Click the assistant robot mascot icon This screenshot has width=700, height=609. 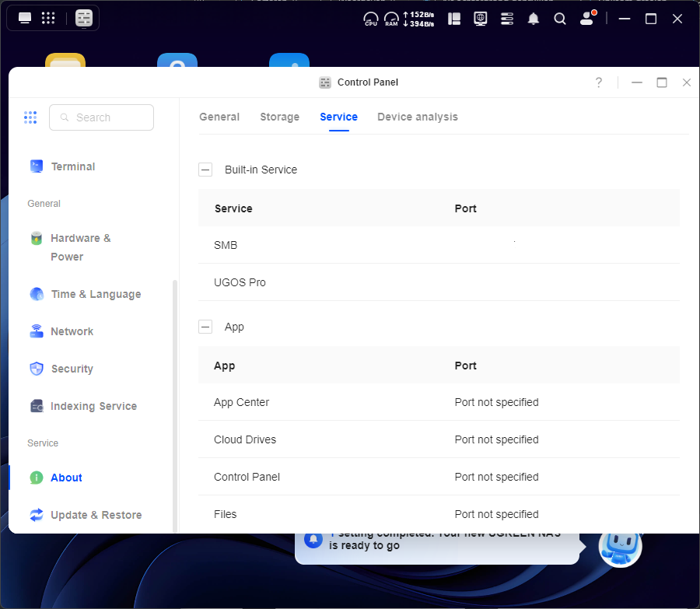[x=620, y=546]
